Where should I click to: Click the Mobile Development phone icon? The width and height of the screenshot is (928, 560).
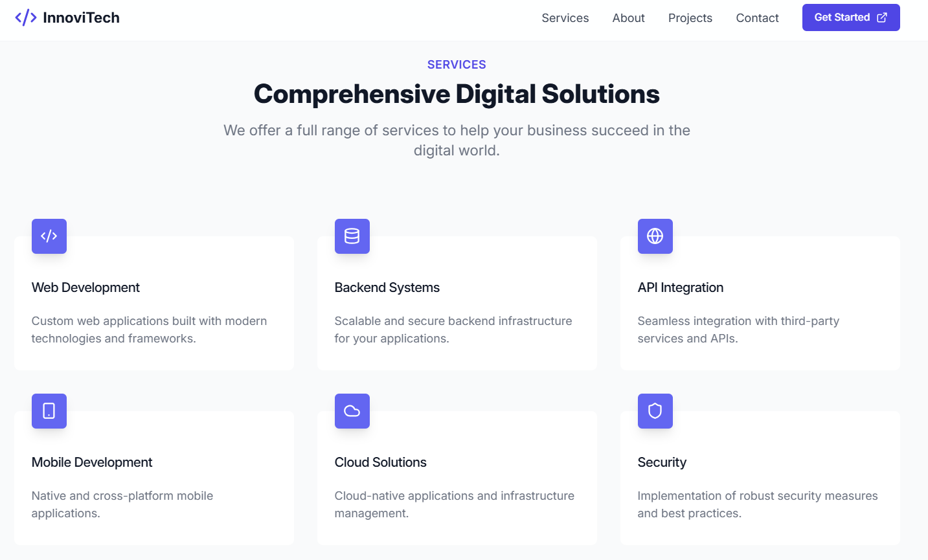tap(49, 411)
